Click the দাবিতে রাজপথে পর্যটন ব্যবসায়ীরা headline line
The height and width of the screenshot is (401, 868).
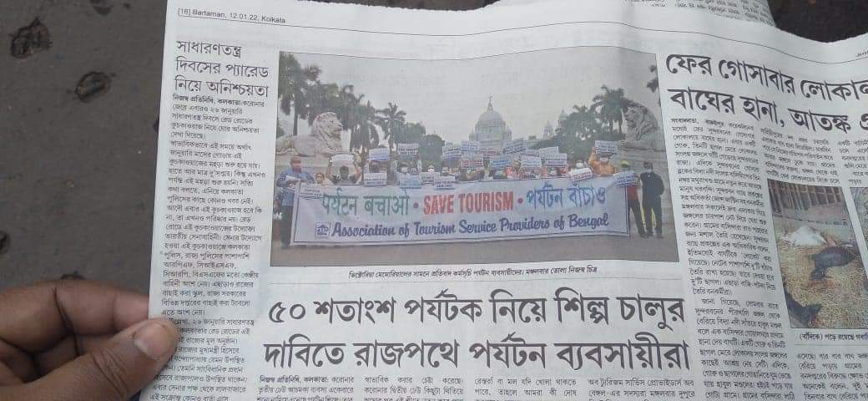click(477, 351)
